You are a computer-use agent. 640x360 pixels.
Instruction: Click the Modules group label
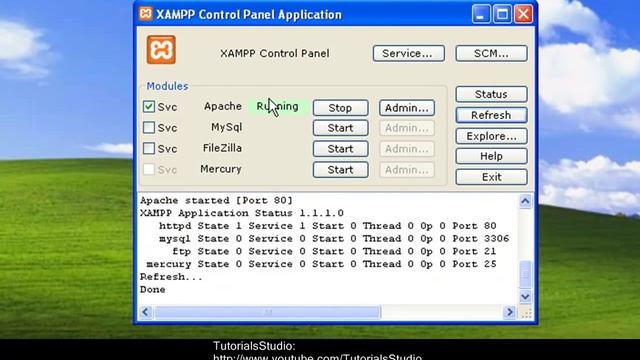click(167, 86)
